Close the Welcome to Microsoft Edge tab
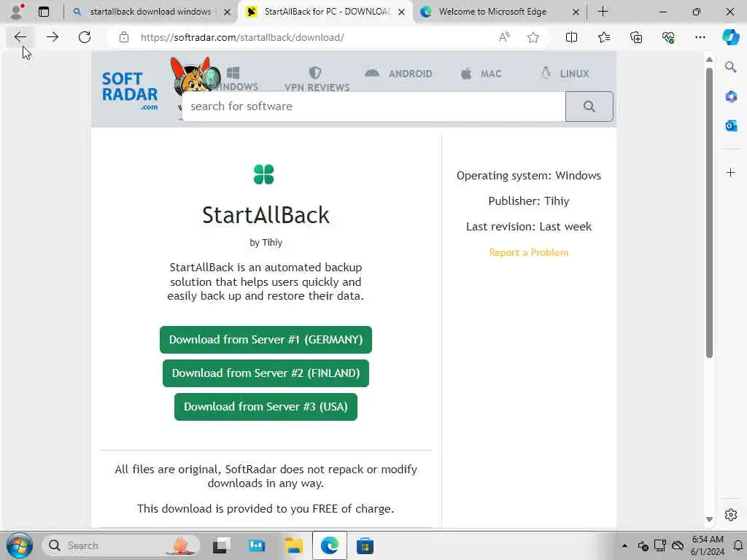 pyautogui.click(x=576, y=12)
